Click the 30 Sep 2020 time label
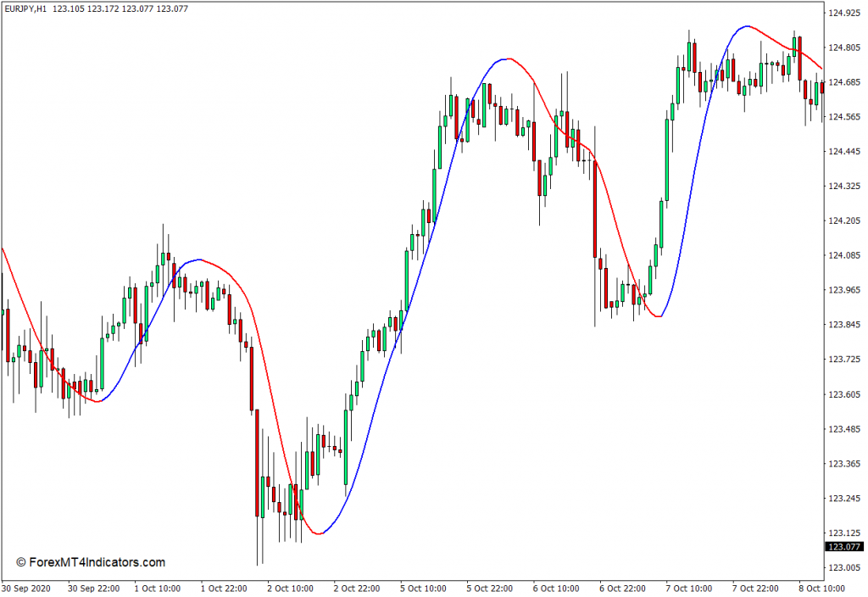 pos(26,589)
